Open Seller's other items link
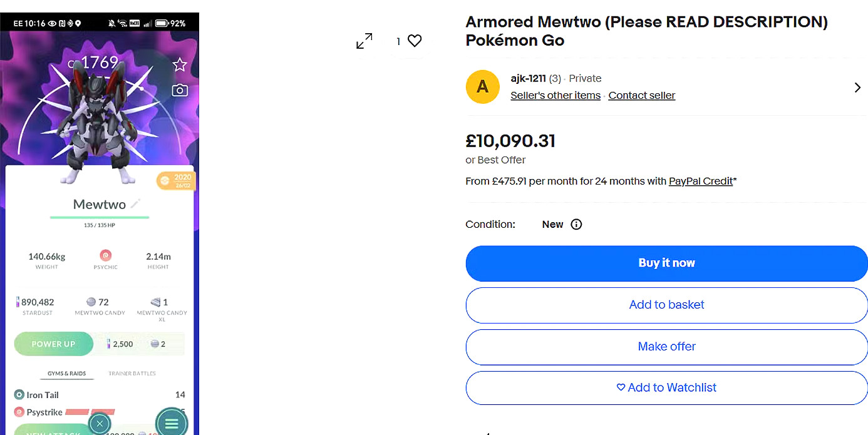 555,96
